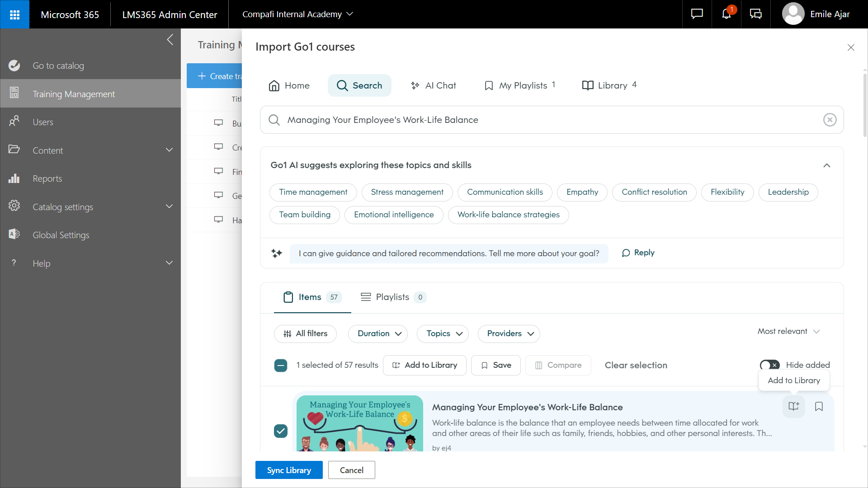Open the Most relevant sort dropdown
The image size is (868, 488).
pos(788,331)
